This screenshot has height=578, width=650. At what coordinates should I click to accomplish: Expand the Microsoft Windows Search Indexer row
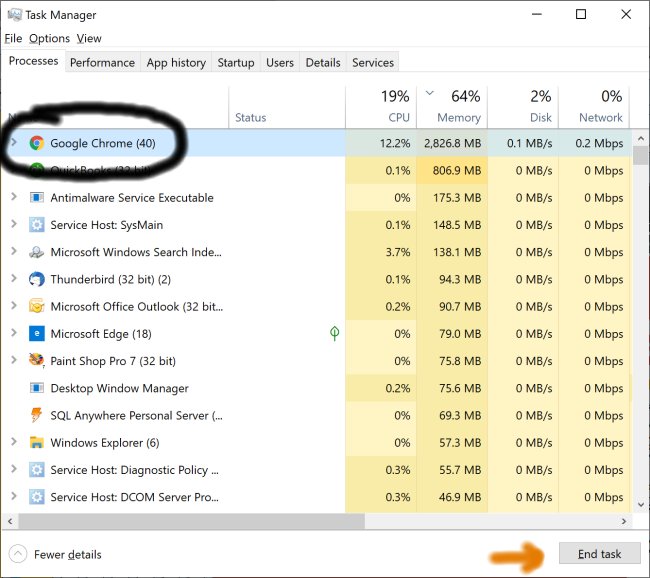[x=14, y=251]
